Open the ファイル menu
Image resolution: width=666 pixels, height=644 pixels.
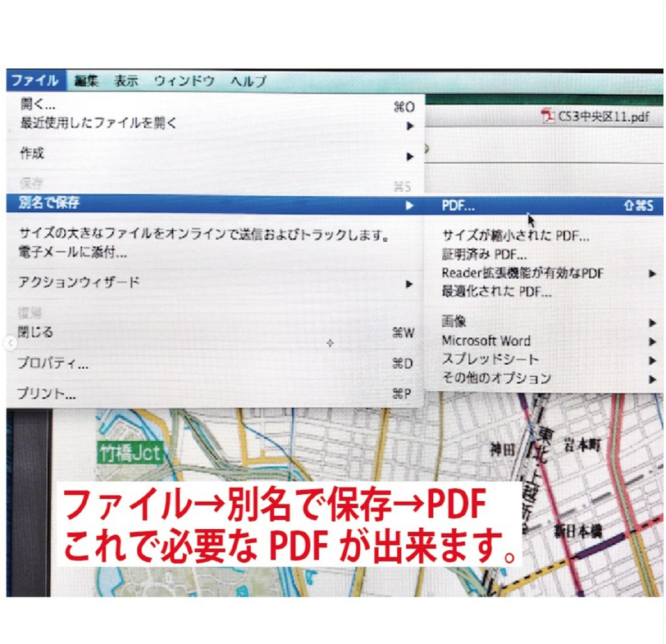[x=34, y=81]
